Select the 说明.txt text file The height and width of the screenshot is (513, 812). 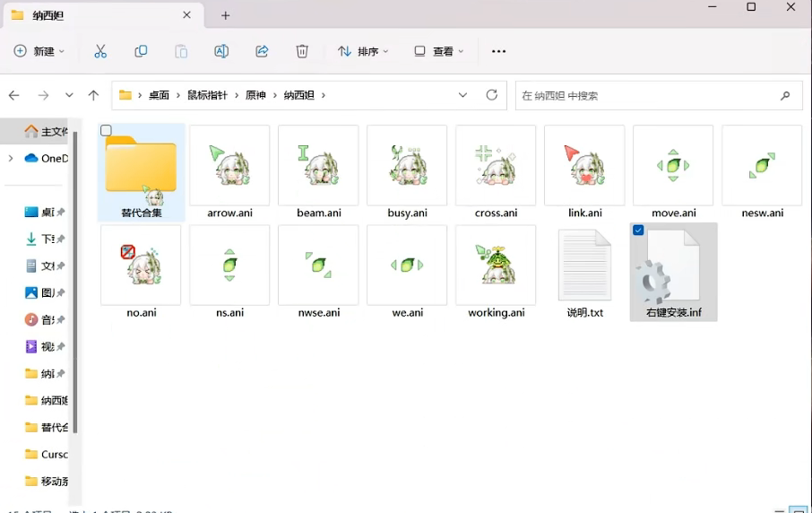pyautogui.click(x=584, y=272)
